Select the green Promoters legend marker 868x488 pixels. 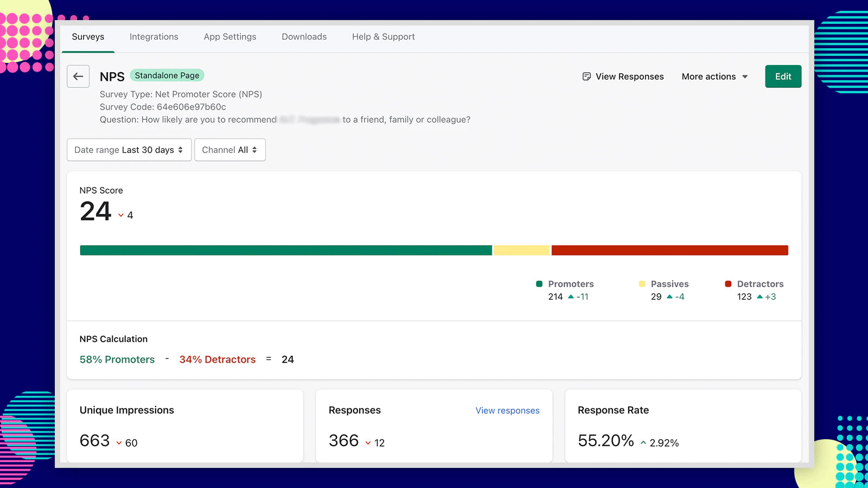pos(539,284)
